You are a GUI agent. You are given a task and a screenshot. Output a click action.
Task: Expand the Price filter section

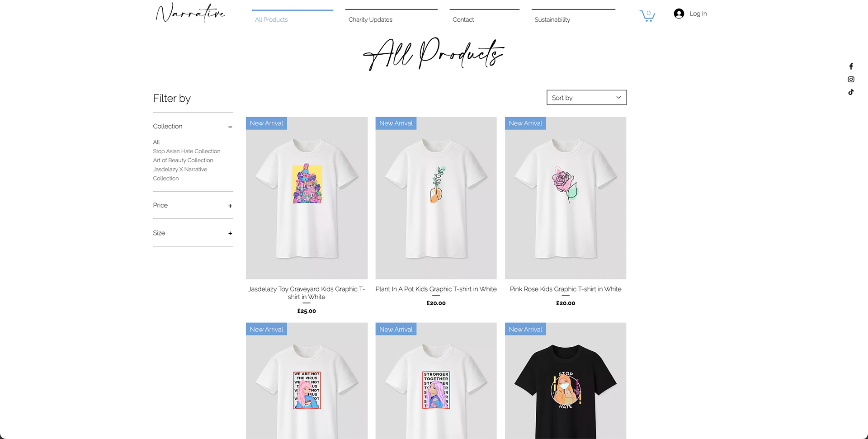230,206
